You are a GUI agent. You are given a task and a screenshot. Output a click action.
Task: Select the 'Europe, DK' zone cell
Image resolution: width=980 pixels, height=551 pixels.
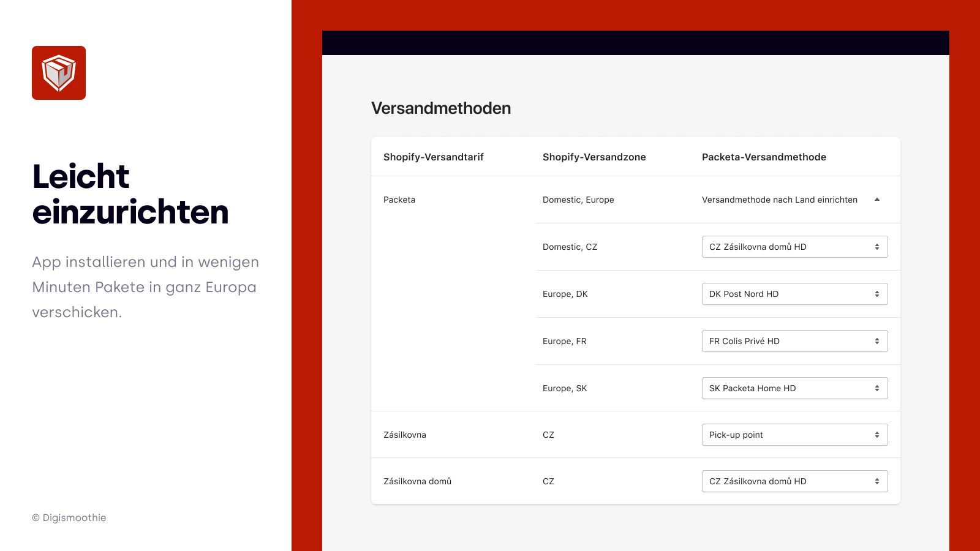(x=565, y=294)
